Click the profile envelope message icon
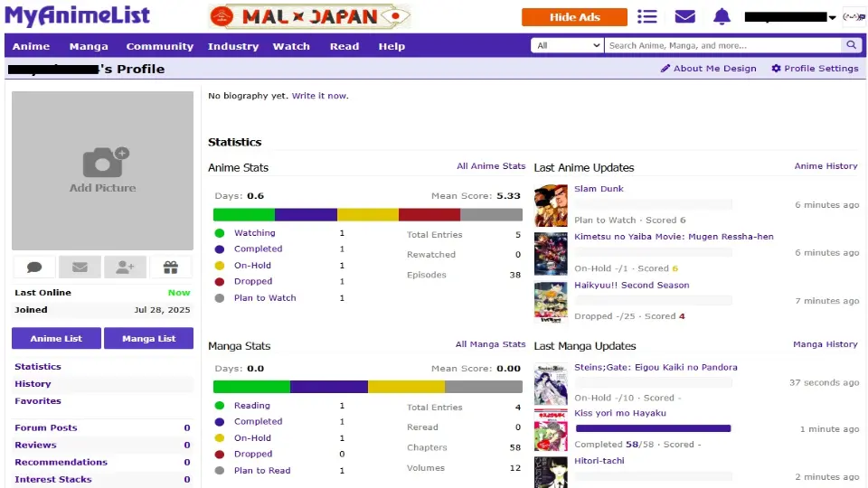 point(80,267)
